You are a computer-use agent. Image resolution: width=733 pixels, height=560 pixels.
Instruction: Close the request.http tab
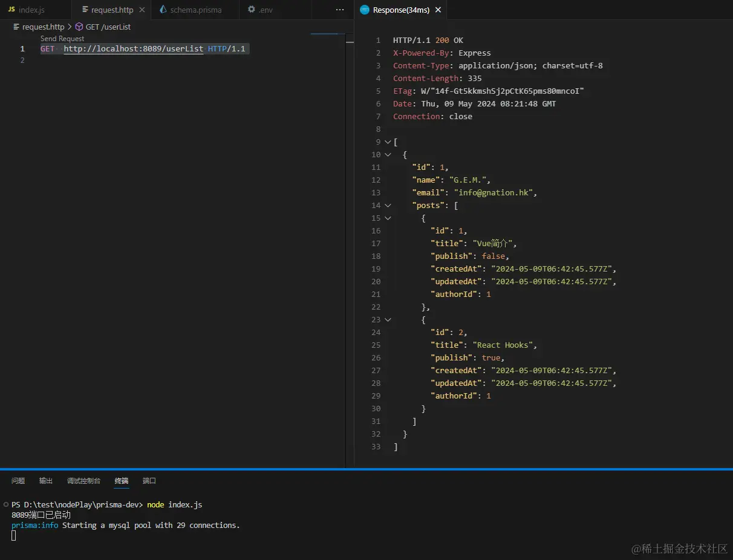[142, 10]
